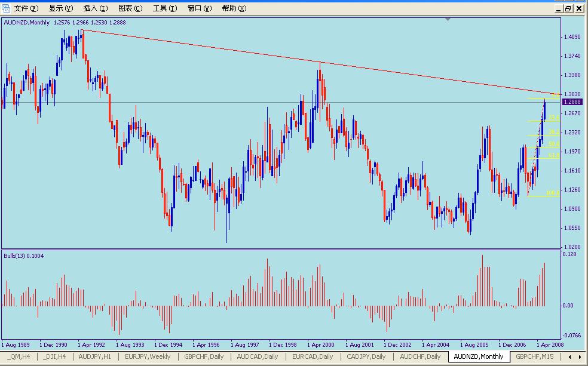Click the 1.0200 price axis value

click(x=572, y=247)
